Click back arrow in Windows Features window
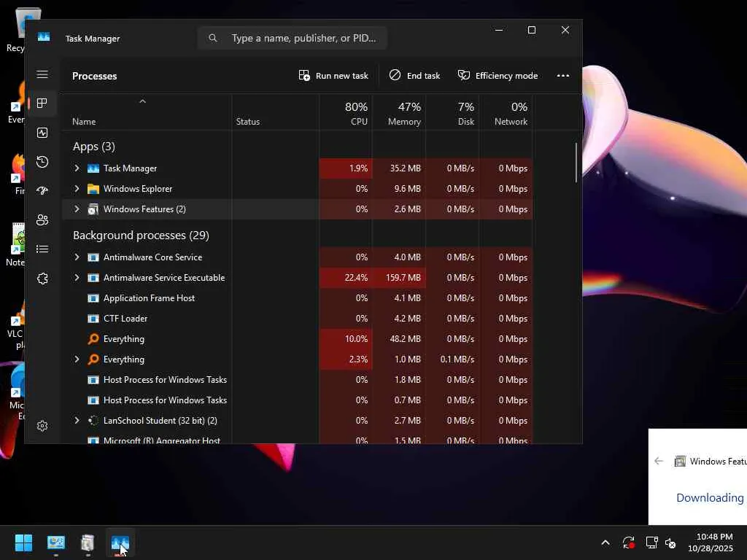The image size is (747, 560). (659, 461)
